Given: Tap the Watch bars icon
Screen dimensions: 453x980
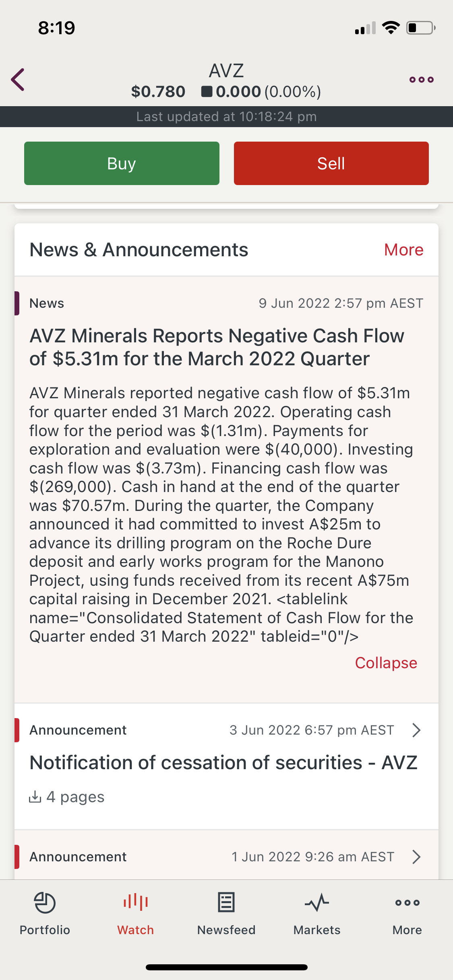Looking at the screenshot, I should (136, 902).
